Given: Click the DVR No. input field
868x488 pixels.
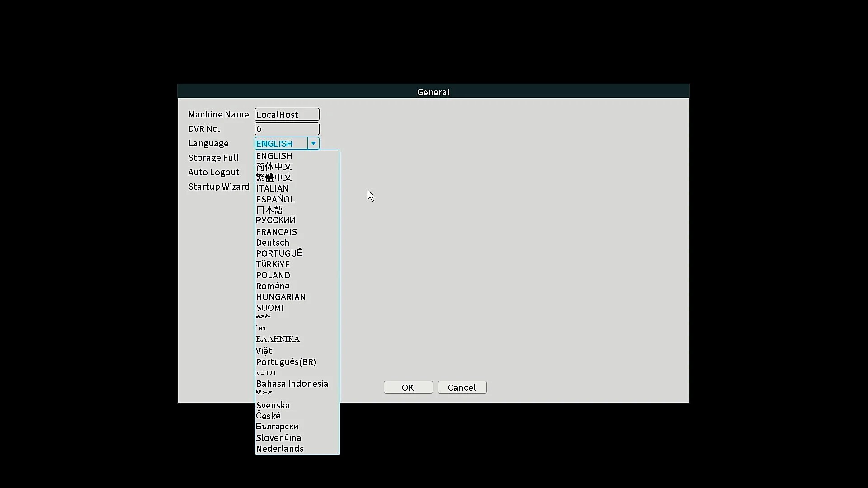Looking at the screenshot, I should coord(287,129).
